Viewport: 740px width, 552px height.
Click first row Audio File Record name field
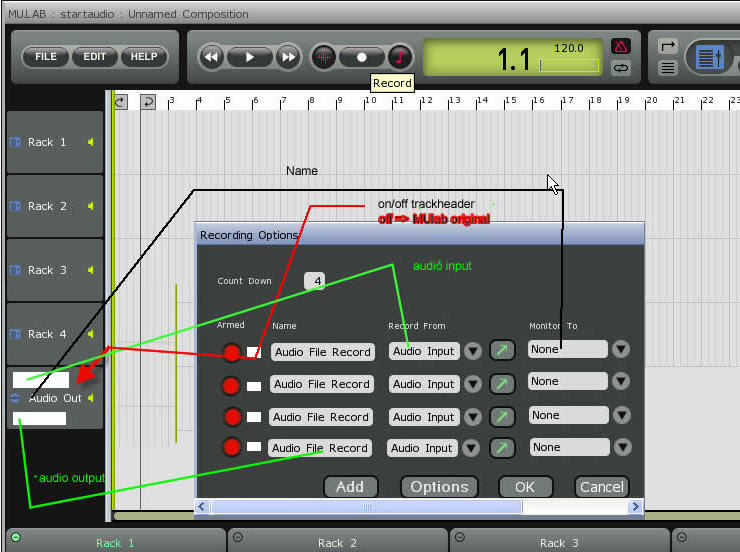tap(323, 352)
